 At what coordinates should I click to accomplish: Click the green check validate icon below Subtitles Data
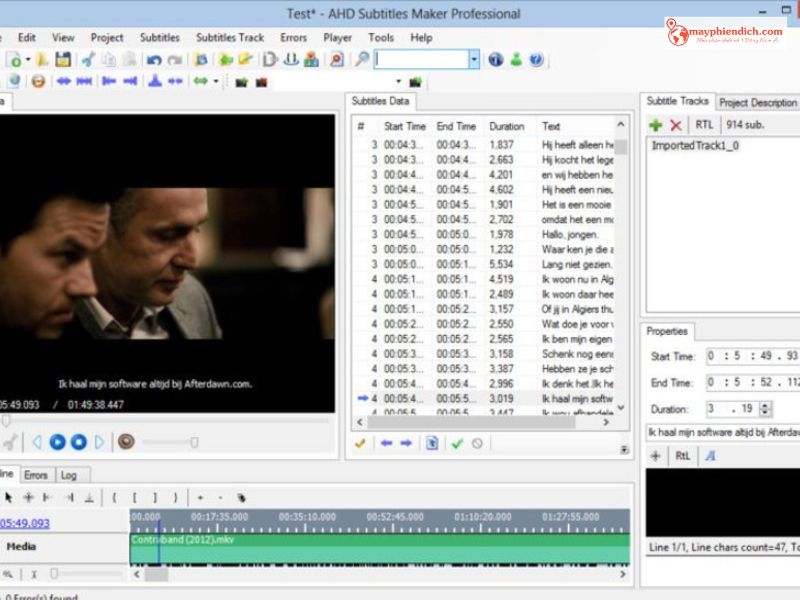(456, 444)
